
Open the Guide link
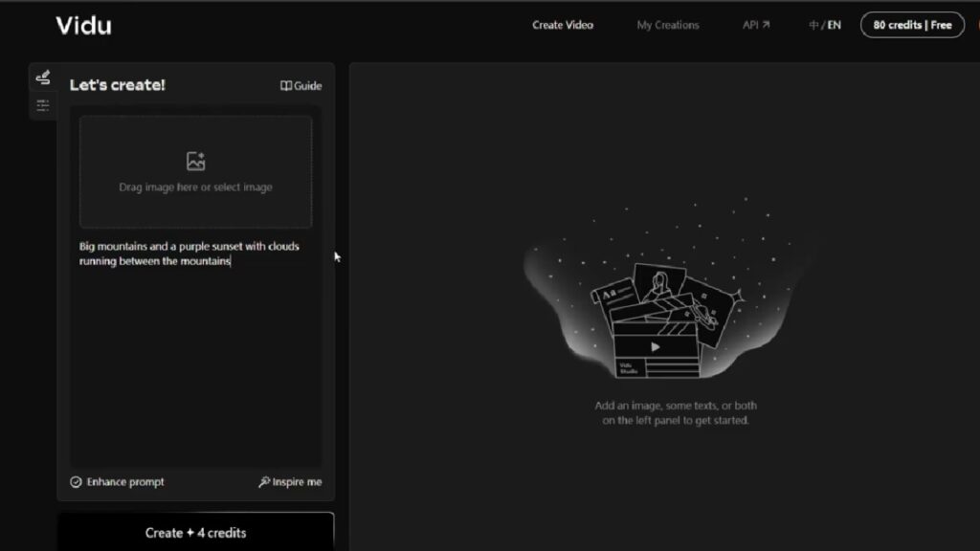point(301,85)
